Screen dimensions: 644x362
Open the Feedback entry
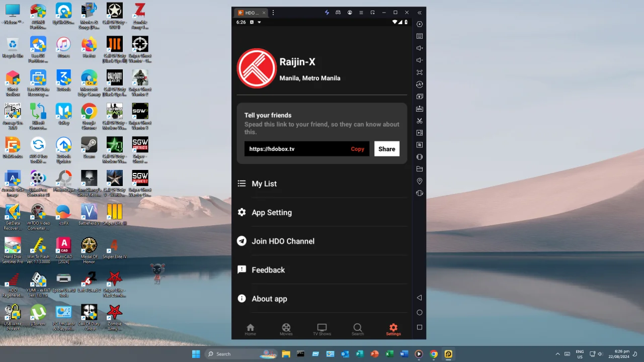coord(321,270)
